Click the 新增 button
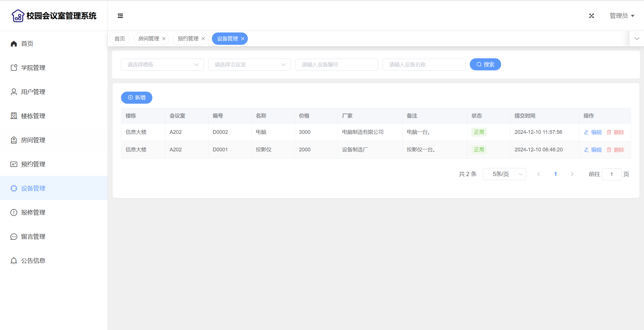The width and height of the screenshot is (644, 330). pos(137,98)
